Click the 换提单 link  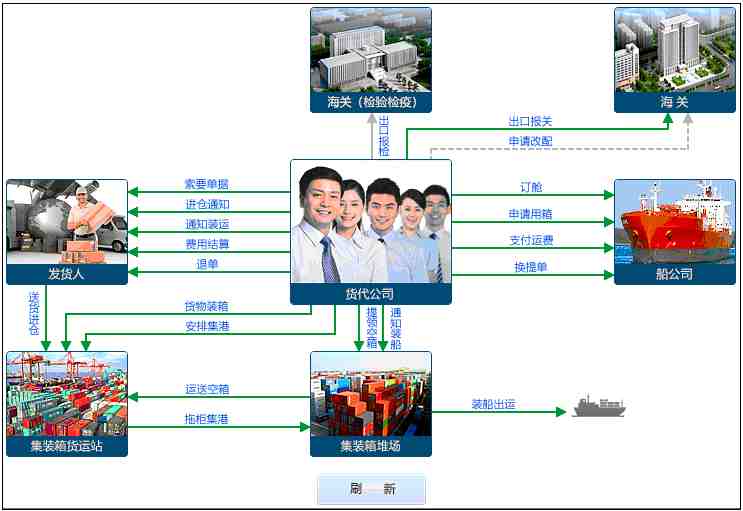click(x=531, y=267)
